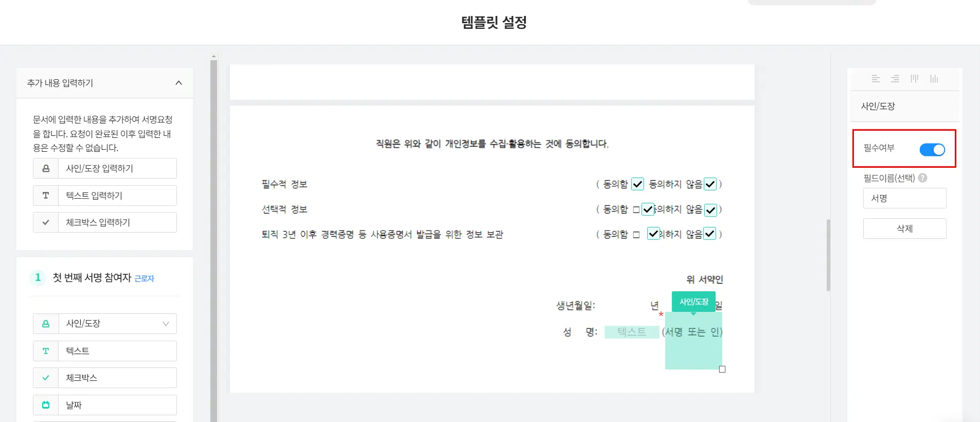980x422 pixels.
Task: Click the document vertical scrollbar thumb
Action: coord(828,255)
